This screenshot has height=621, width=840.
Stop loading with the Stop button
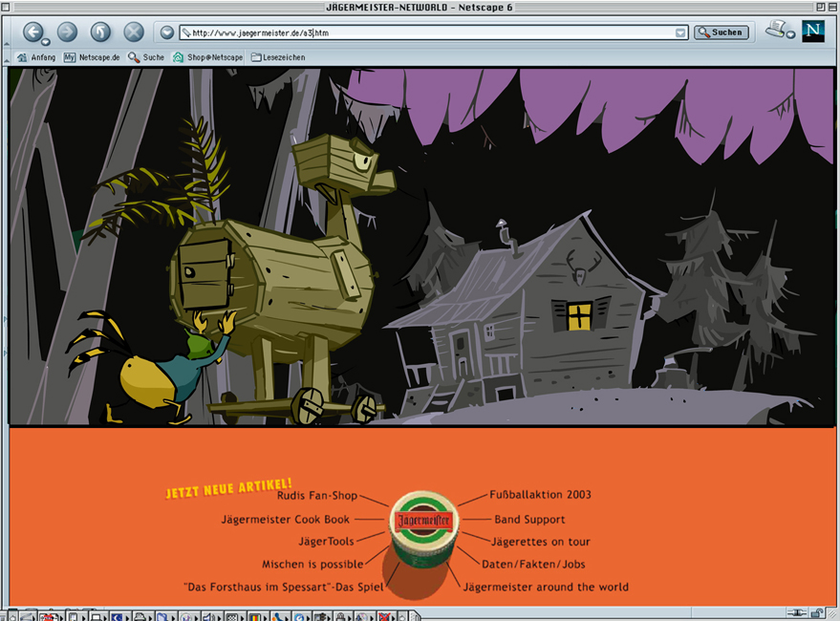[x=134, y=32]
